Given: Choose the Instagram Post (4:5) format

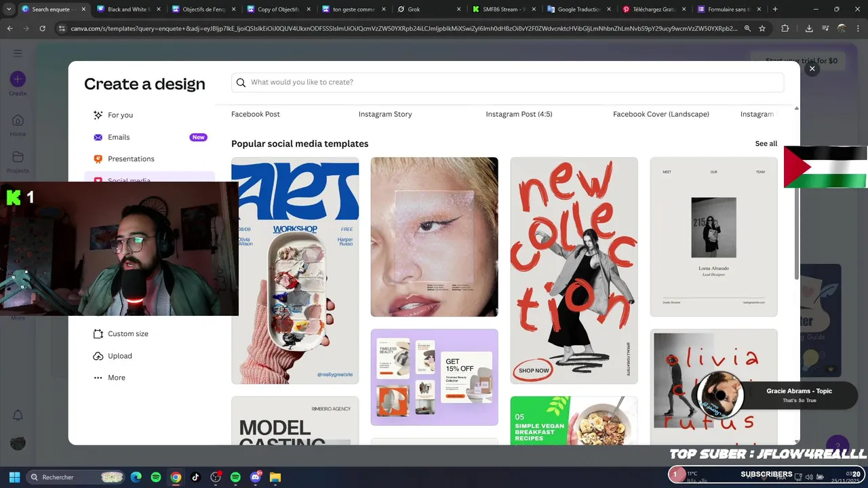Looking at the screenshot, I should 519,114.
